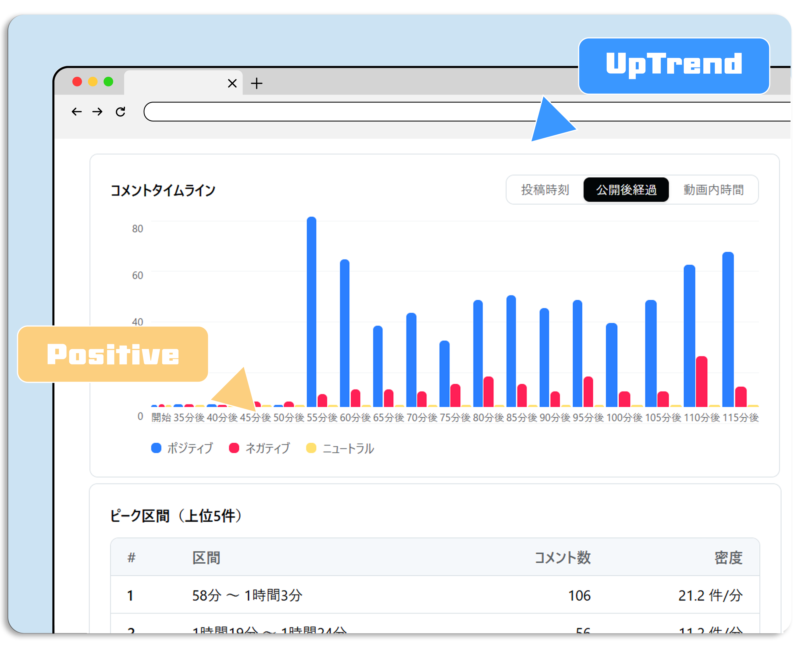The image size is (812, 652).
Task: Click the red bar at 80分後
Action: tap(488, 392)
